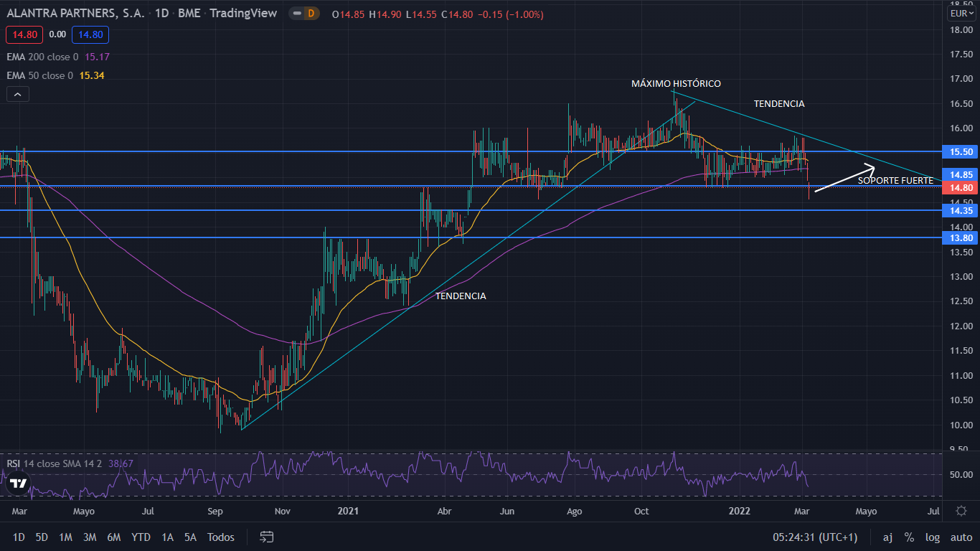Open chart settings gear icon
Screen dimensions: 980x551
[961, 511]
